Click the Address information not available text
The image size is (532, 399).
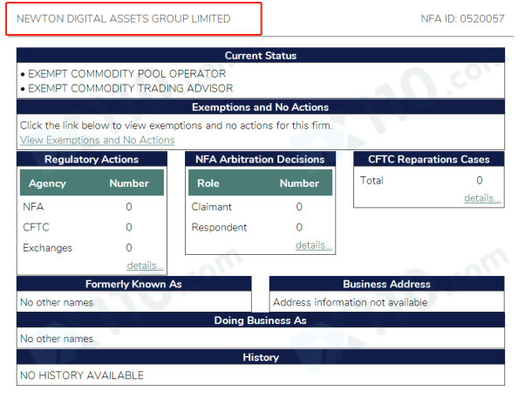point(351,303)
